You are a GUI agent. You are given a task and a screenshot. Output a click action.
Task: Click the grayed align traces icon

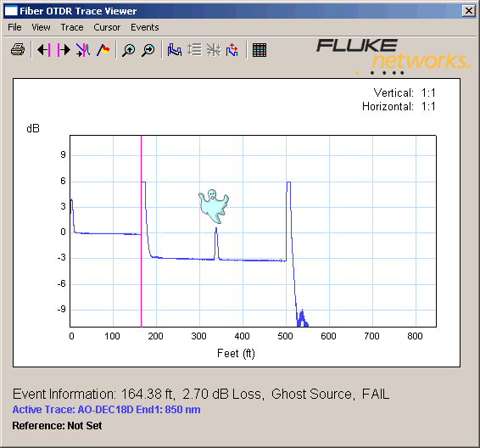[214, 49]
